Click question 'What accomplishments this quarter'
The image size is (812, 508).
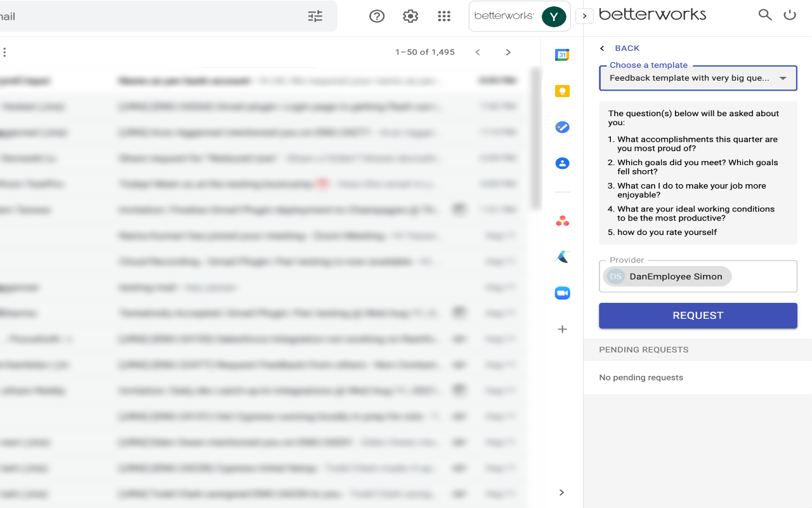pos(697,144)
